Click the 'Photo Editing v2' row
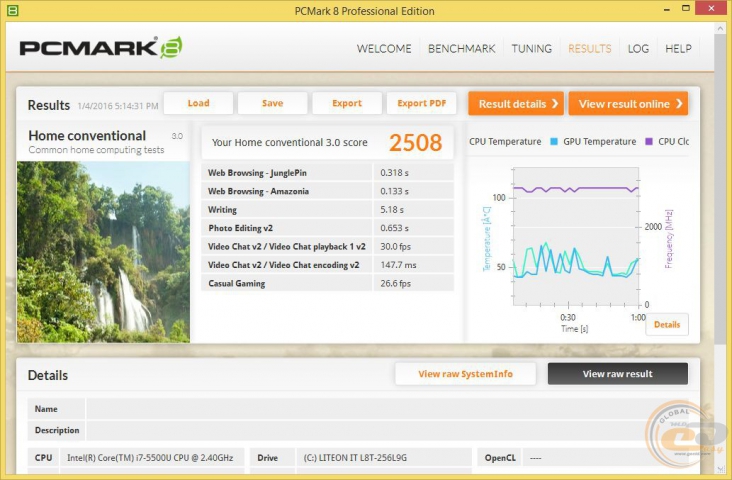 pos(327,228)
